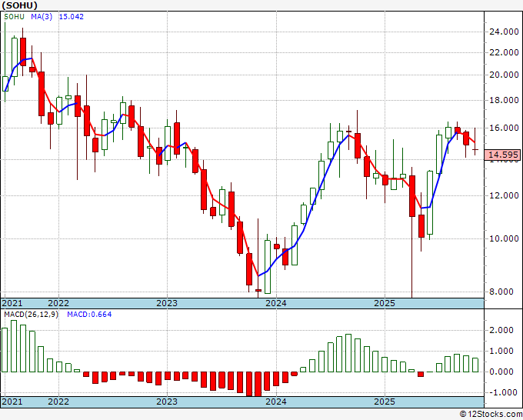Select the moving average value 15.042
The image size is (523, 420).
click(71, 17)
